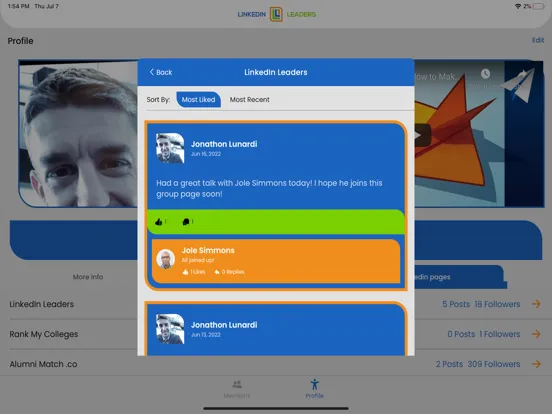Play the video with the play button
This screenshot has height=414, width=552.
[x=422, y=135]
